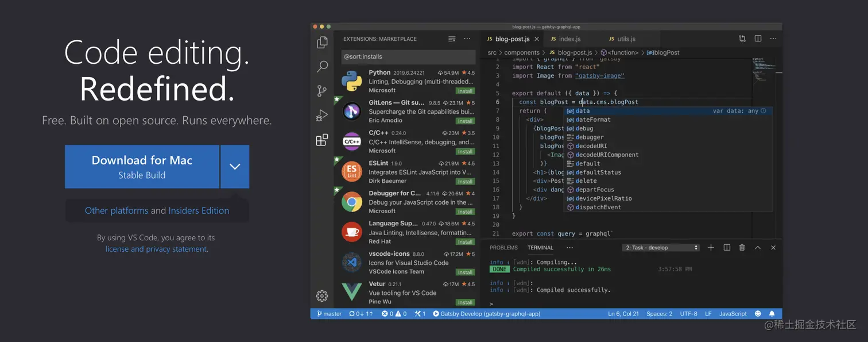Click LF line ending status item

(708, 314)
